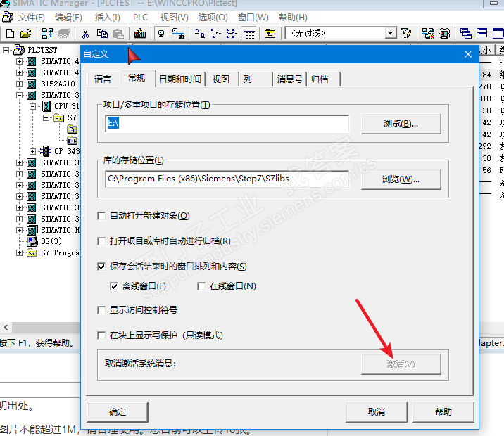Open the 文件(F) menu
Screen dimensions: 504x436
31,18
